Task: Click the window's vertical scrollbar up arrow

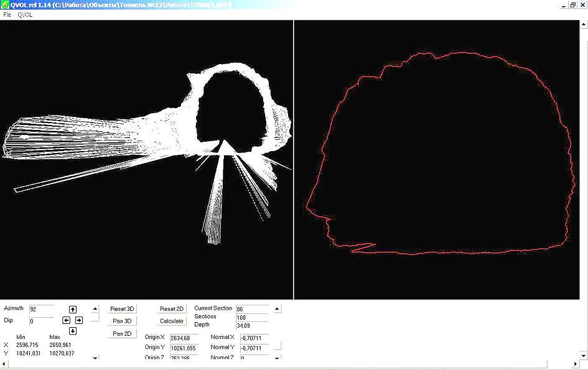Action: coord(584,25)
